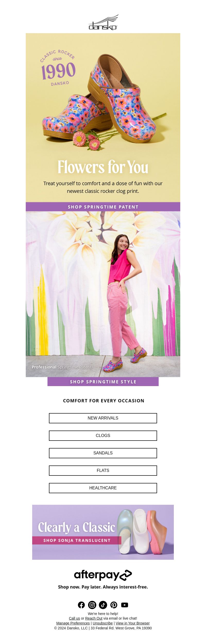Click the Unsubscribe link

click(x=103, y=623)
